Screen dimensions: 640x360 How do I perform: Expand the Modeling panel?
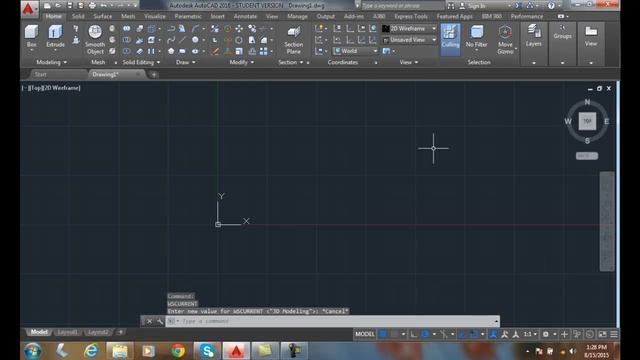[51, 62]
